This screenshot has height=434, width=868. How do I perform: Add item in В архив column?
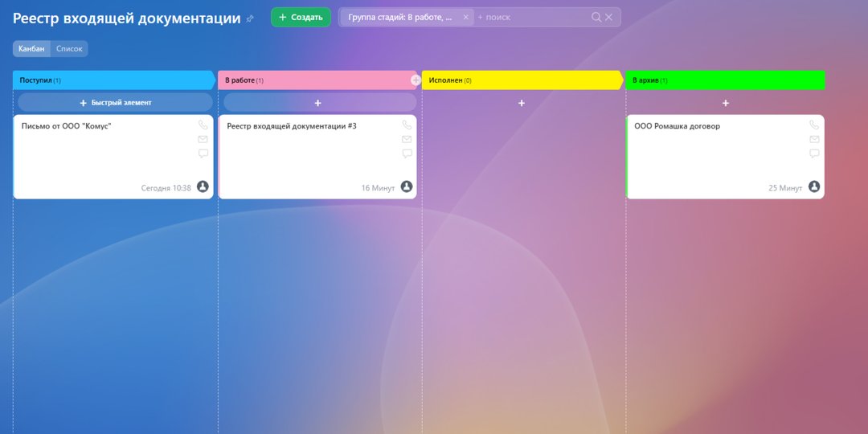(x=726, y=103)
